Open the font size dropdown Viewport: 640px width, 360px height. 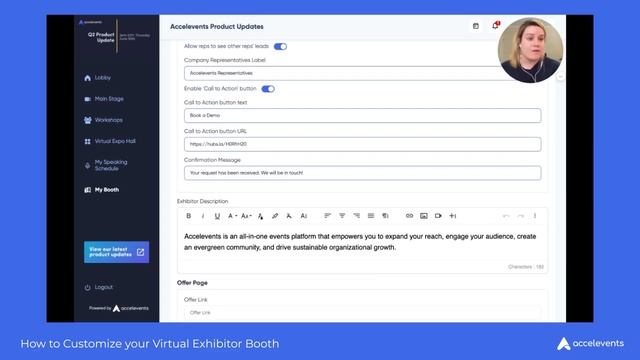click(246, 216)
